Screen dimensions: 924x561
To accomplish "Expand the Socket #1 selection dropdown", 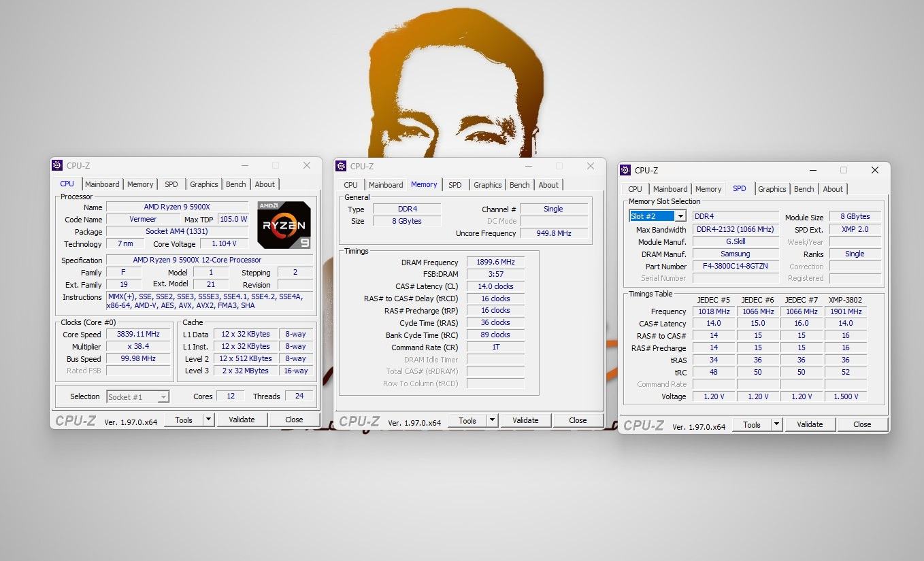I will pyautogui.click(x=163, y=396).
